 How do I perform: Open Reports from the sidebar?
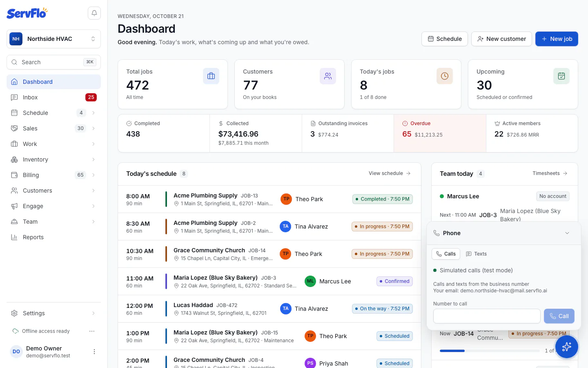53,237
